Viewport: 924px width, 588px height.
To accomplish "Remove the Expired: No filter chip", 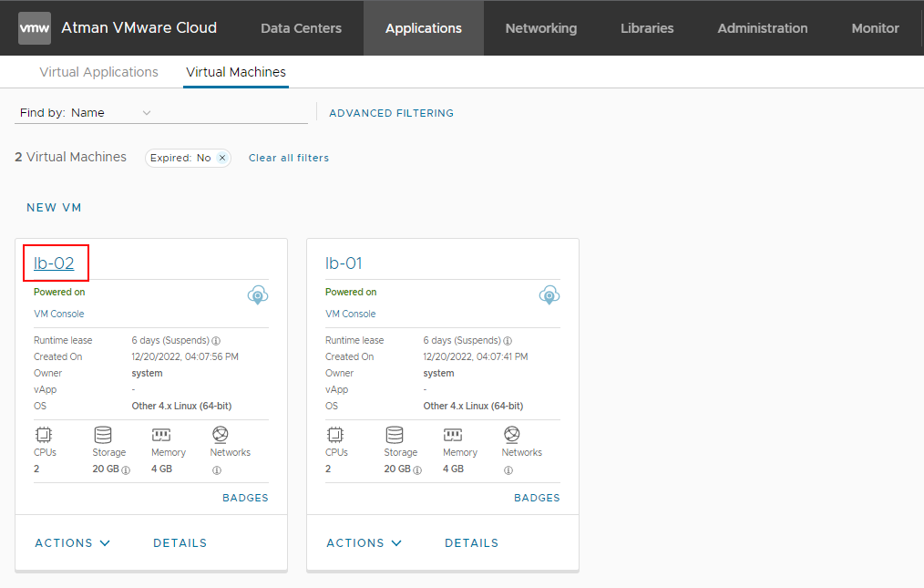I will point(222,158).
